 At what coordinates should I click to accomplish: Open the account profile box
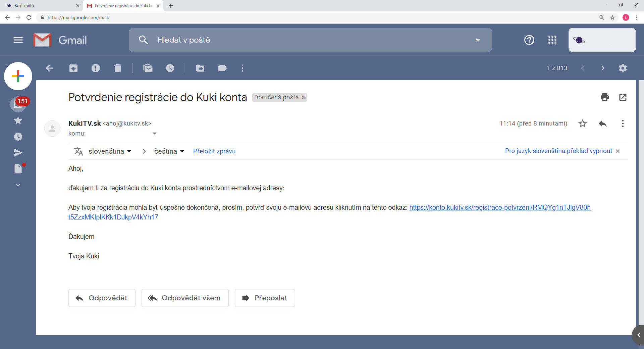point(602,40)
